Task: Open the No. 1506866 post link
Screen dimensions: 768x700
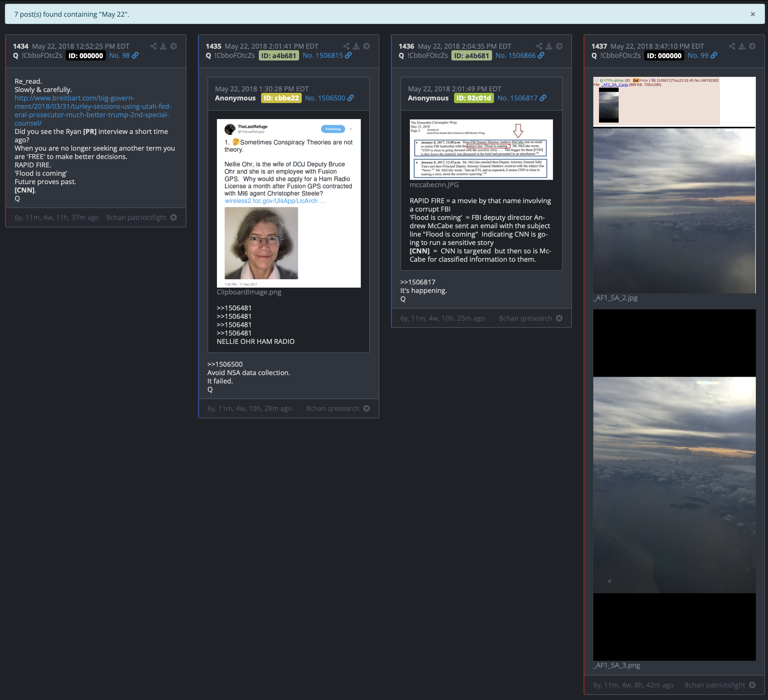Action: coord(519,55)
